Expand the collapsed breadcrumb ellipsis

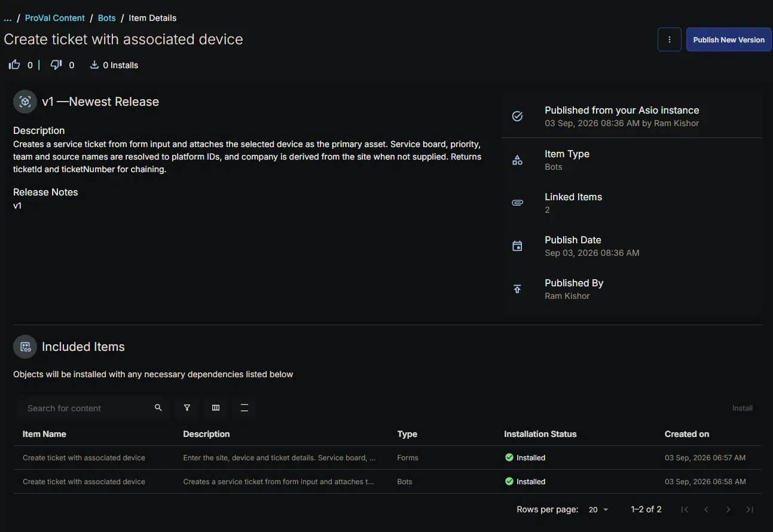[x=8, y=18]
